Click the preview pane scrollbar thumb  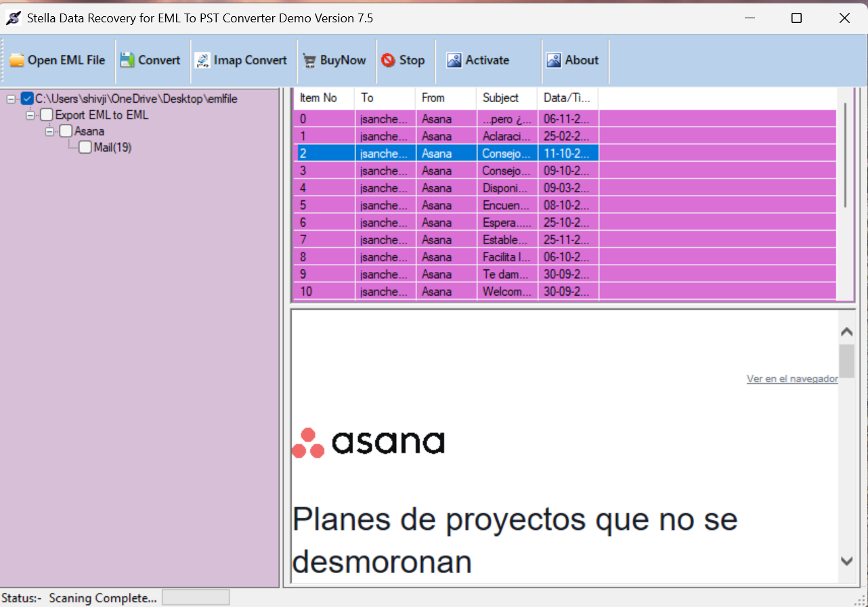click(846, 361)
